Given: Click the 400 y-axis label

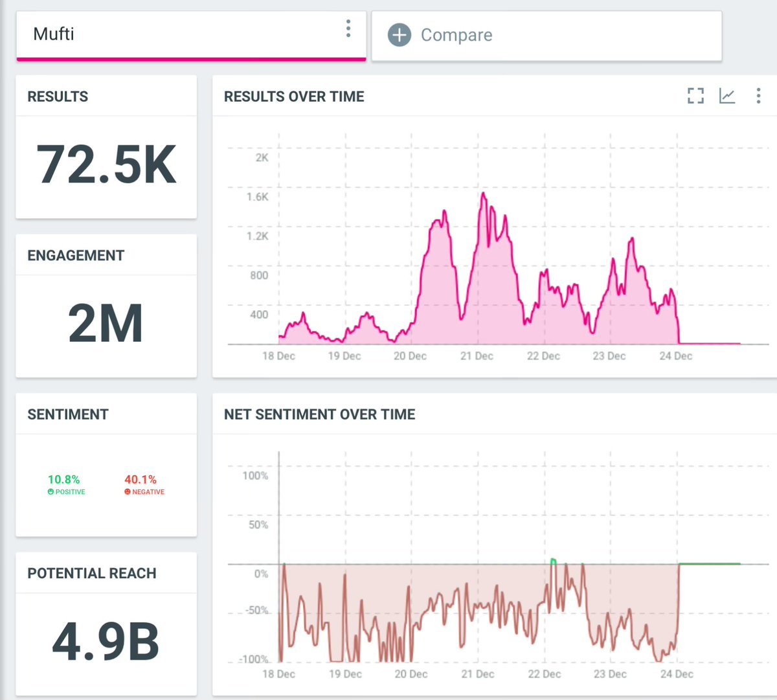Looking at the screenshot, I should click(259, 315).
